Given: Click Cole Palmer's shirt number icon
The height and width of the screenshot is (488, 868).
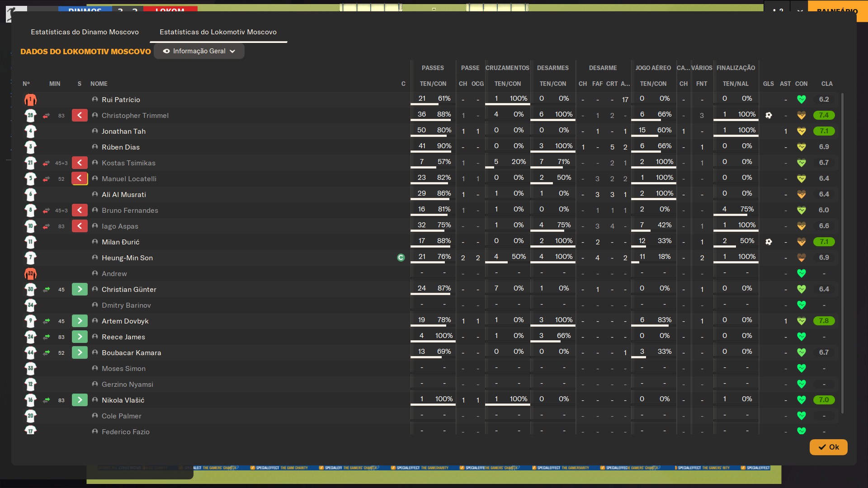Looking at the screenshot, I should [x=30, y=416].
